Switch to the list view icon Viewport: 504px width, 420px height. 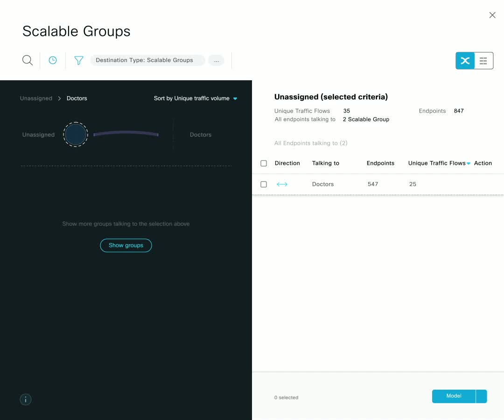483,60
